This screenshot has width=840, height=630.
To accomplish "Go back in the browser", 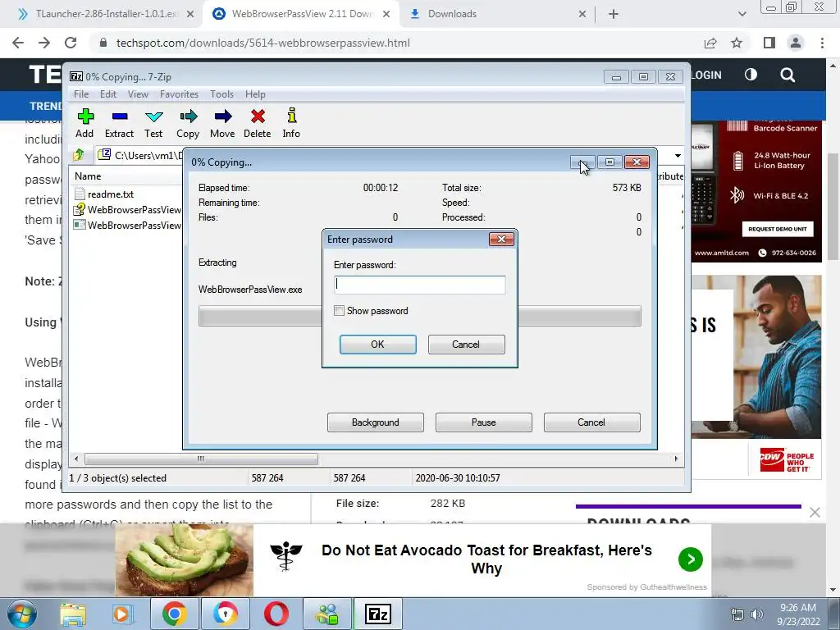I will [x=18, y=43].
